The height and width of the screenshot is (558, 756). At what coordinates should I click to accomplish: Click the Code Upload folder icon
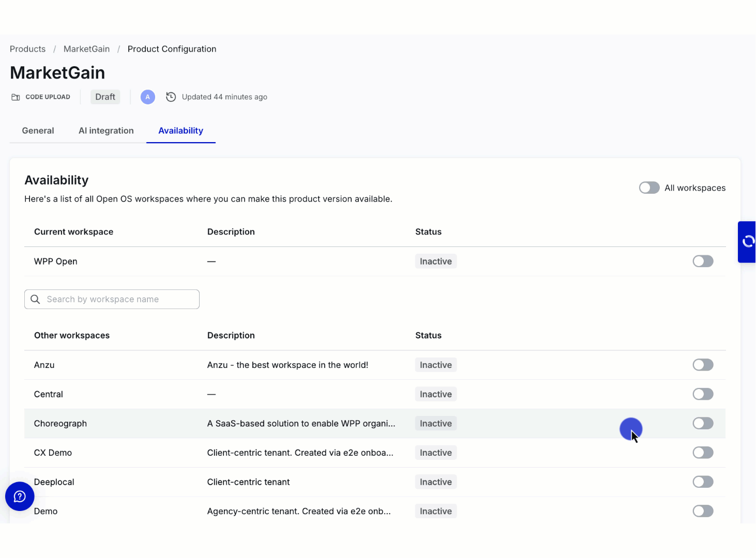click(16, 97)
